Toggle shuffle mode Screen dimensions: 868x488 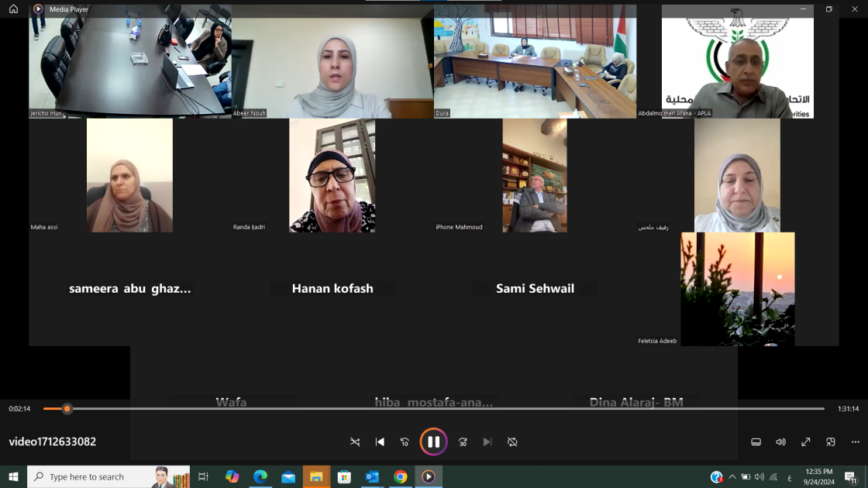tap(355, 442)
